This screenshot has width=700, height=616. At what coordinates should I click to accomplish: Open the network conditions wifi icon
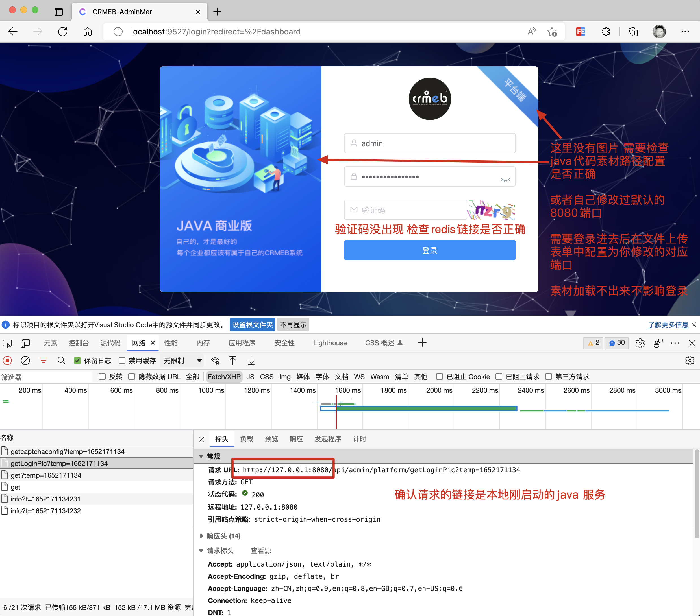215,361
